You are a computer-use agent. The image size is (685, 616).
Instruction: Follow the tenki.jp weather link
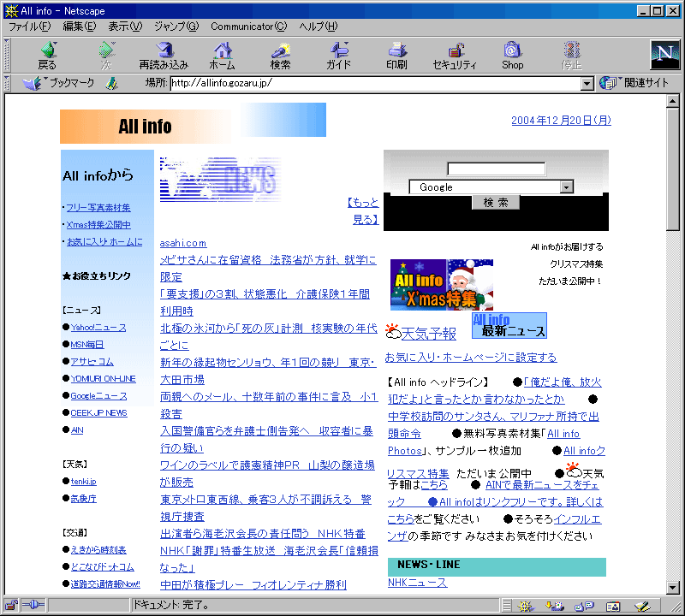(x=83, y=482)
